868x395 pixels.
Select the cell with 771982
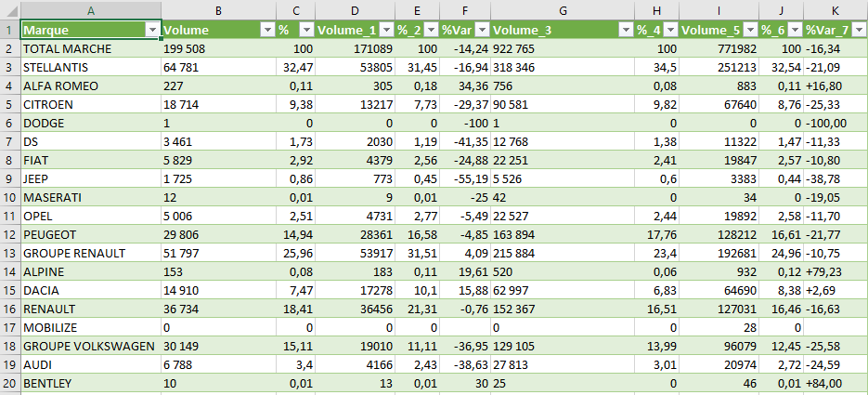click(x=719, y=48)
